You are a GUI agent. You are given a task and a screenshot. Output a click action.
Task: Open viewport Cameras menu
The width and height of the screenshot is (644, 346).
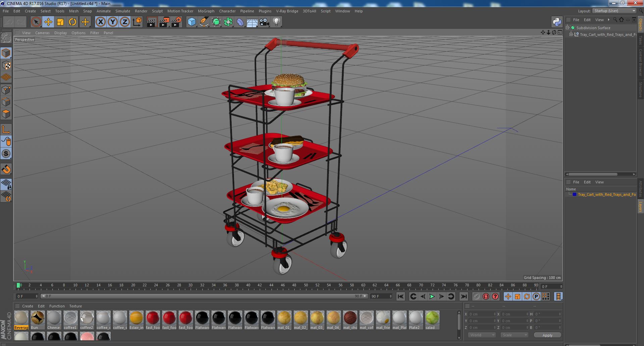tap(42, 33)
